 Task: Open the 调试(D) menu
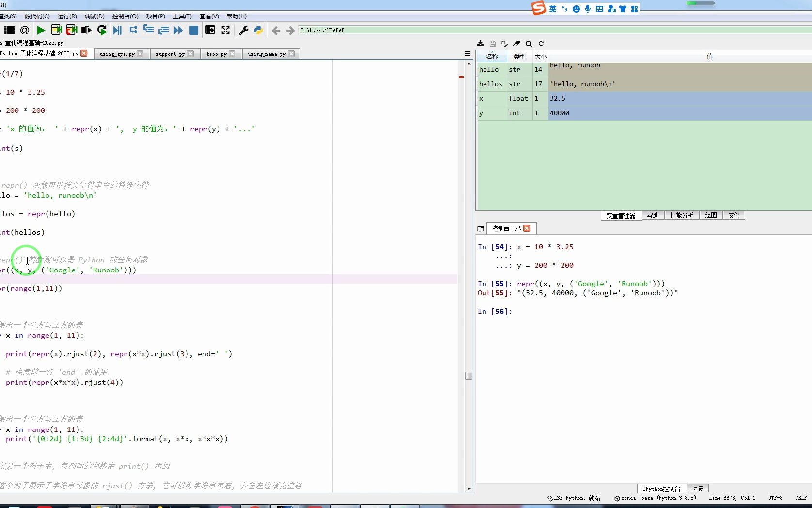click(x=94, y=16)
